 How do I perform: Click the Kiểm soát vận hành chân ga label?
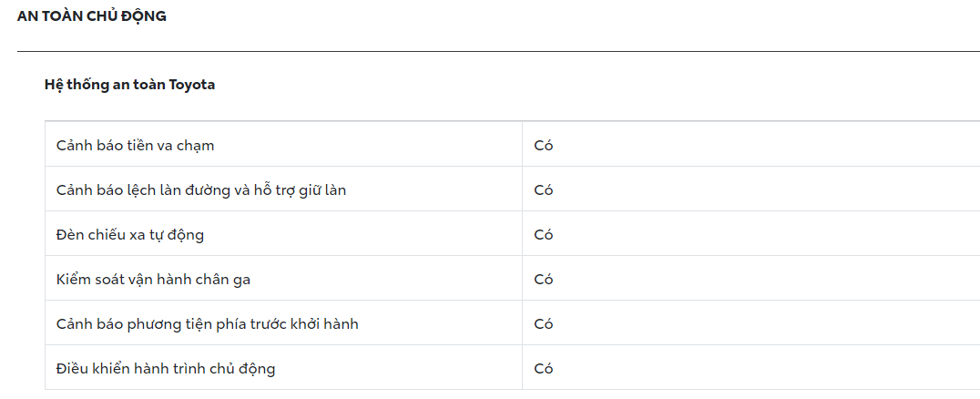pos(153,280)
